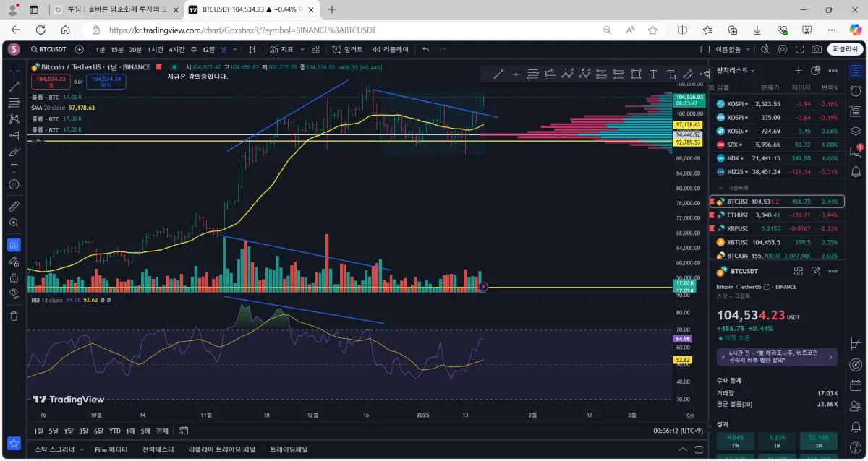Viewport: 868px width, 461px height.
Task: Click the blue 바이 buy price button
Action: point(106,81)
